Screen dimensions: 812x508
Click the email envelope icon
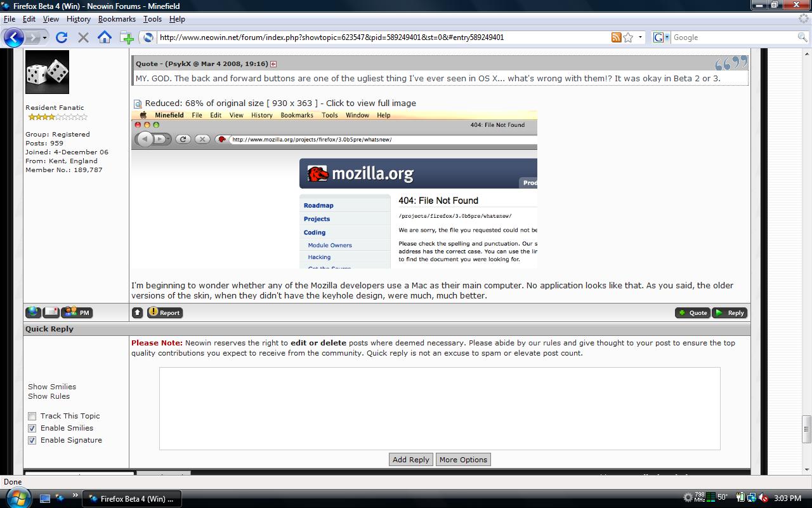(x=51, y=312)
